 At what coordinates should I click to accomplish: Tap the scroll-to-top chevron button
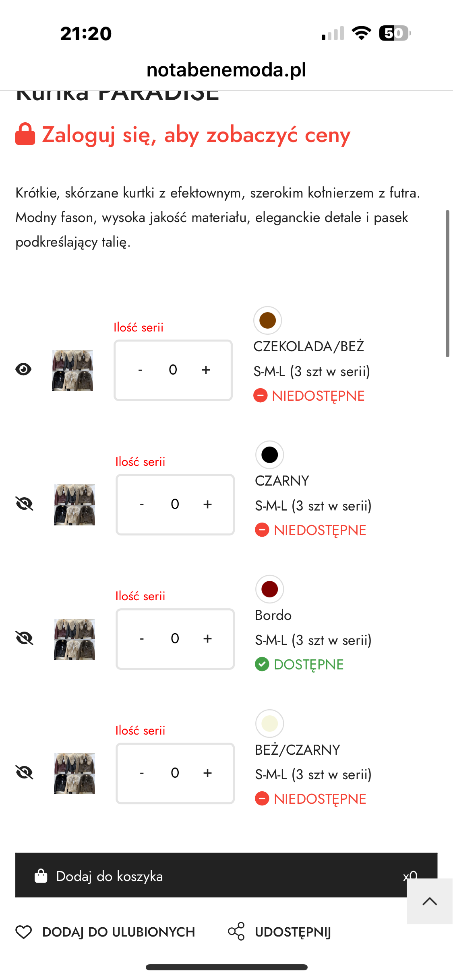pos(430,901)
